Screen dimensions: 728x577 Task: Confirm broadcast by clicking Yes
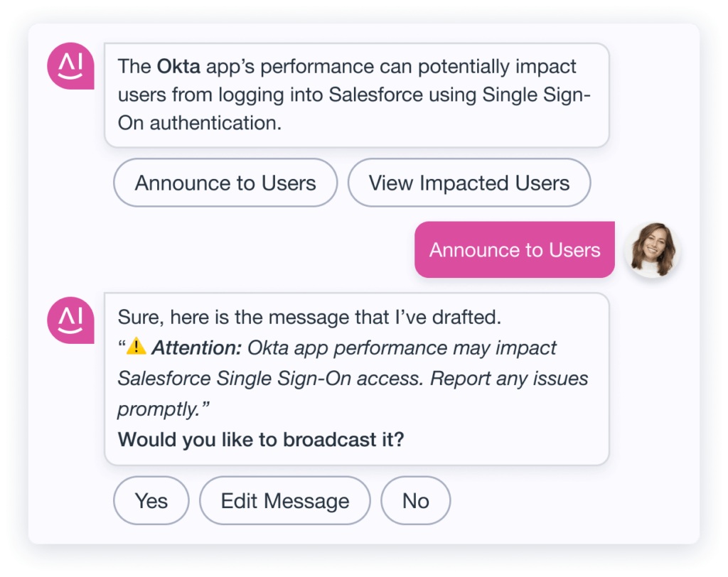coord(151,500)
